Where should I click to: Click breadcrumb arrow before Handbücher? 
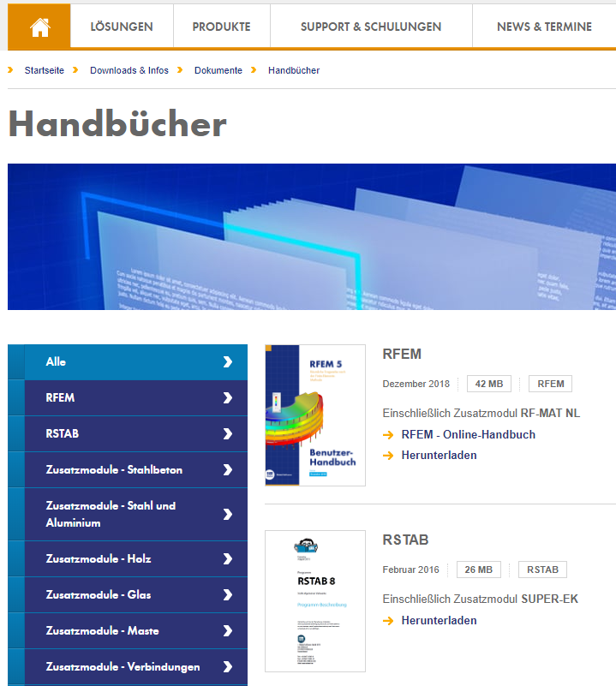(x=254, y=70)
